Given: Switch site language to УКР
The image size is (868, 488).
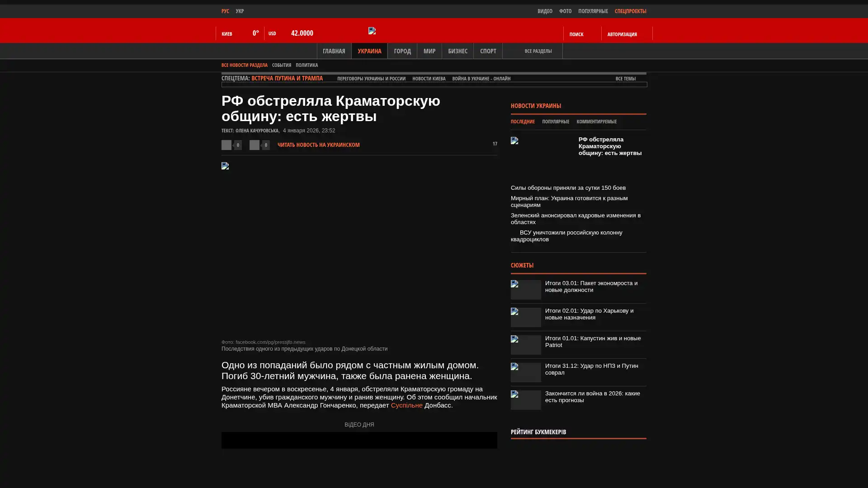Looking at the screenshot, I should point(240,11).
